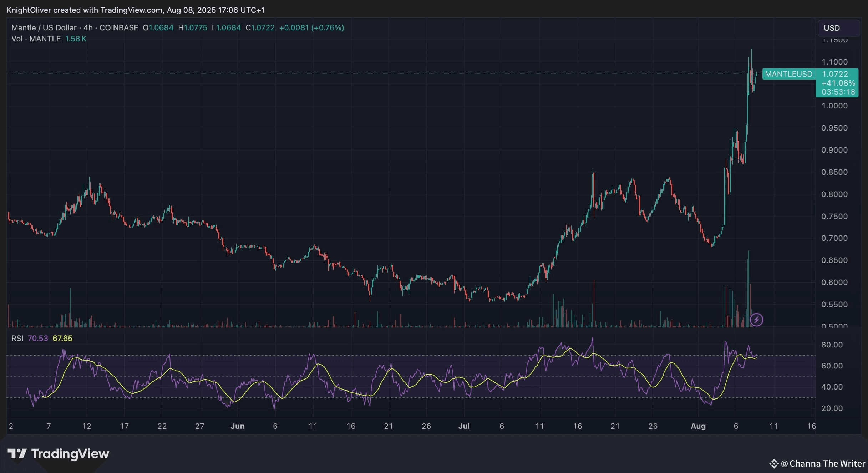Click the purple lightning bolt icon

point(756,320)
